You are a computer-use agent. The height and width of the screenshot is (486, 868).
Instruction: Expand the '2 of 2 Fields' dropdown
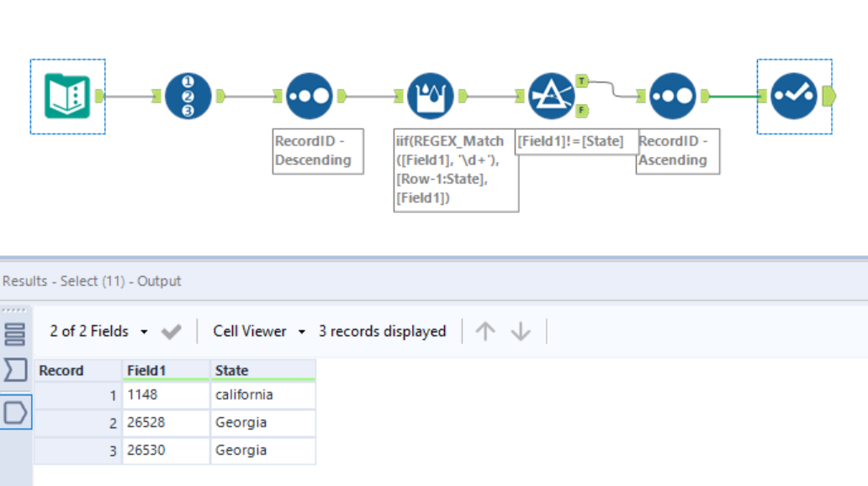(98, 331)
